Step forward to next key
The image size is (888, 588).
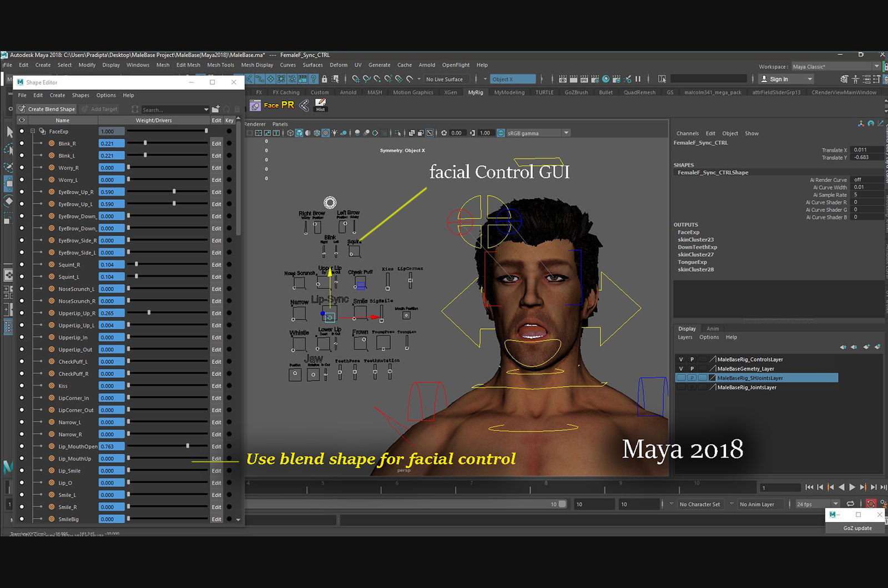point(863,487)
